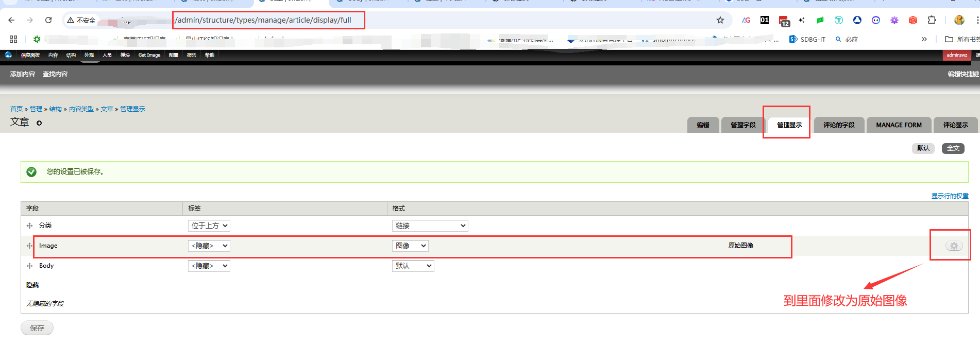
Task: Open format dropdown for Body field
Action: coord(413,266)
